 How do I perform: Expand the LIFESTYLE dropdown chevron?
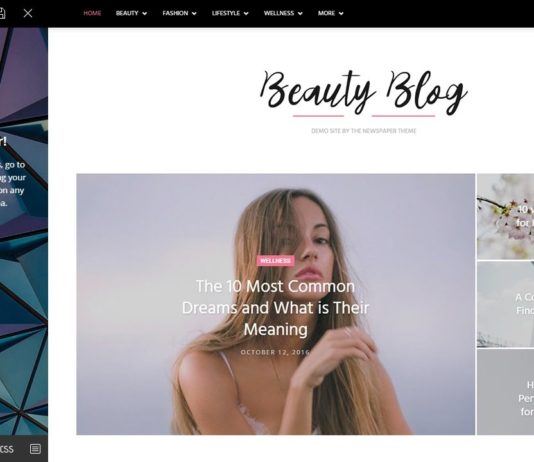[x=246, y=14]
